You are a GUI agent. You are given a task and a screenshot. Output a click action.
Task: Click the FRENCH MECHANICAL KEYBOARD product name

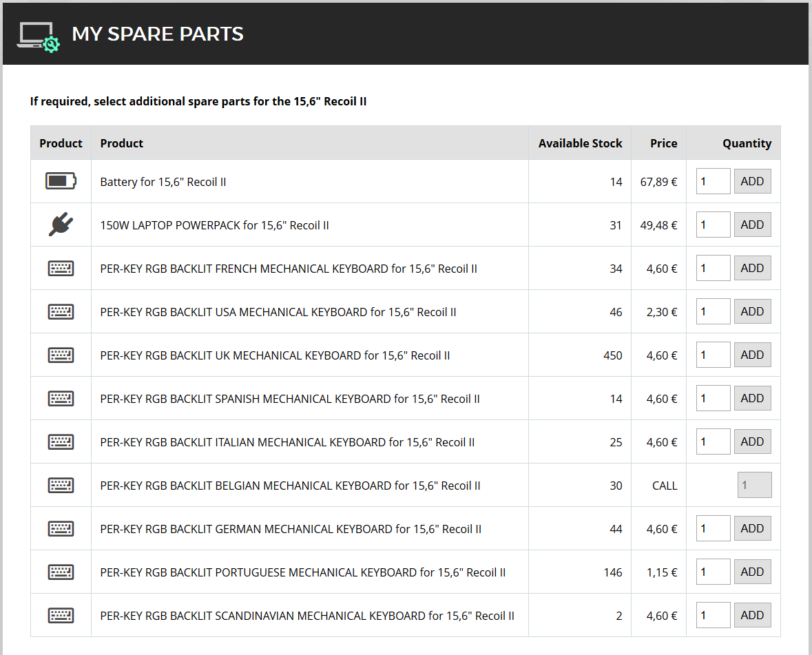[x=289, y=269]
